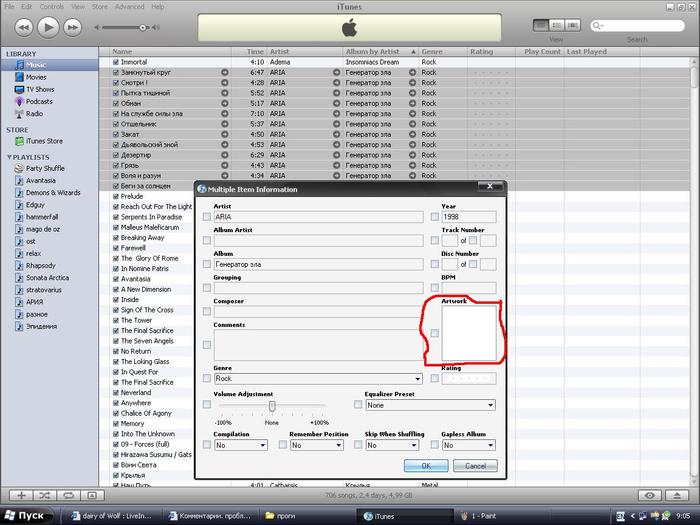
Task: Click the Volume Adjustment slider handle
Action: point(271,405)
